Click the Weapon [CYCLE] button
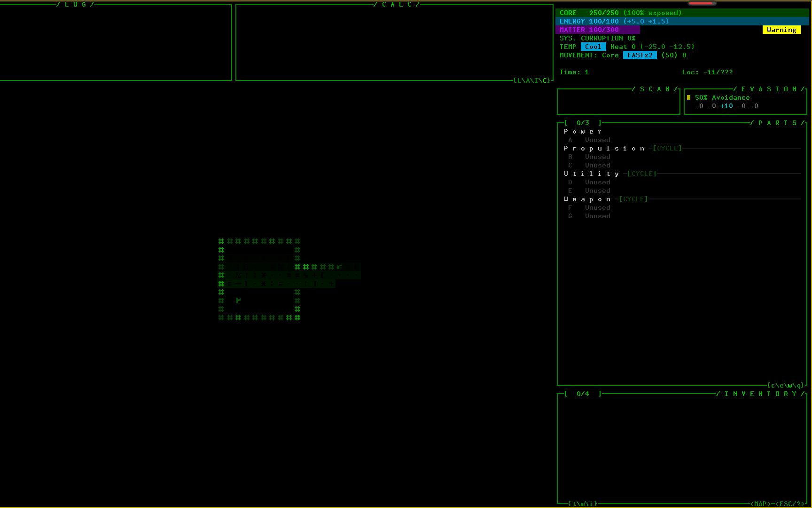The image size is (812, 508). 633,199
